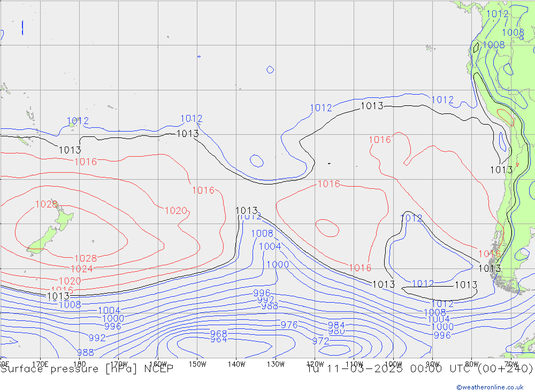Click the blue 968 isobar label
Screen dimensions: 535x392
[218, 334]
